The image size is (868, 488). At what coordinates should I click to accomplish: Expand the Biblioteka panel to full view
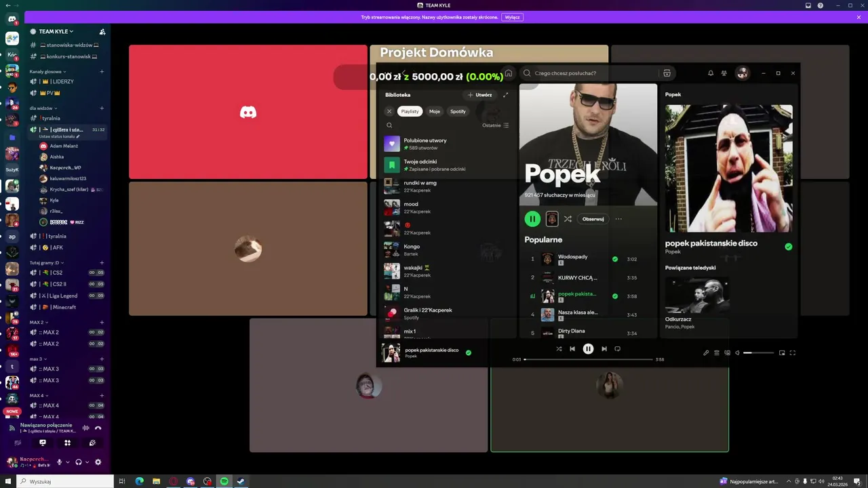[505, 95]
